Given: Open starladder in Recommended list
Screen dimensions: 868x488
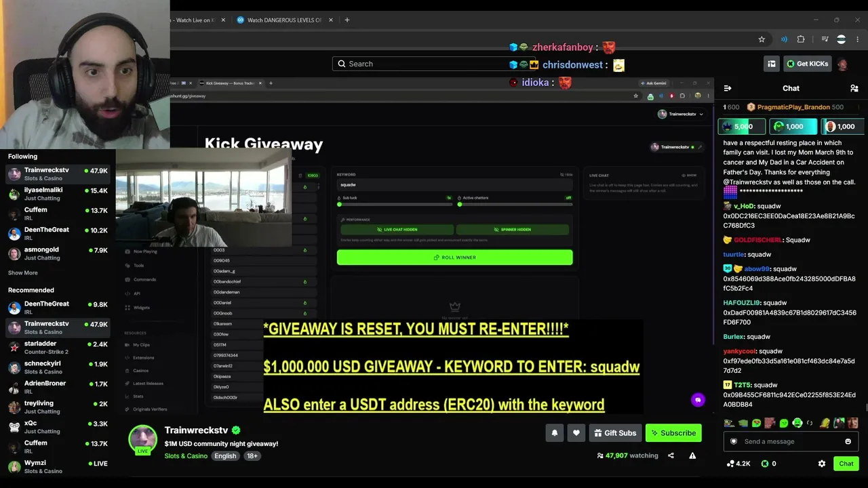Looking at the screenshot, I should 58,348.
